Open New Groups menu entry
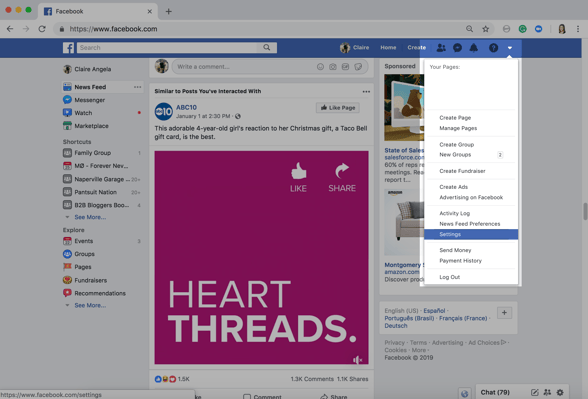This screenshot has width=588, height=399. click(455, 154)
